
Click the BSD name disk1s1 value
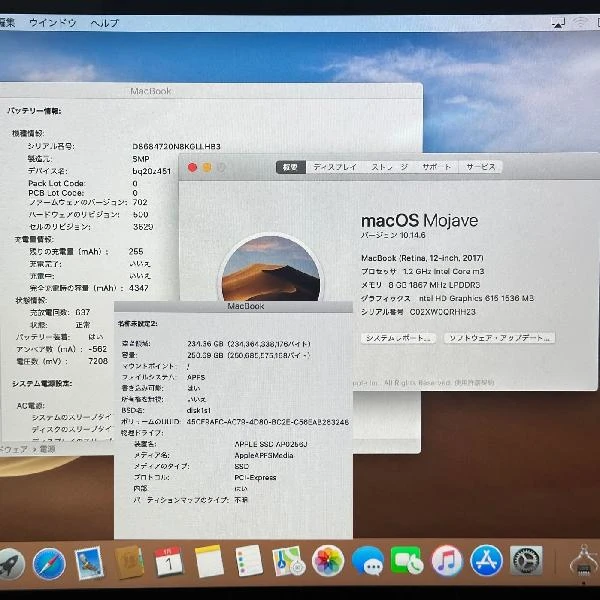199,411
